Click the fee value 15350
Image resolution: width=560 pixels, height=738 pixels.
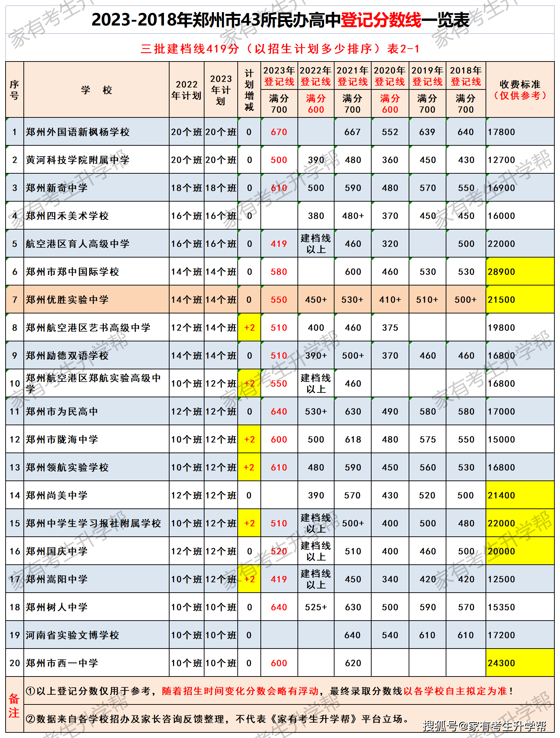click(501, 607)
